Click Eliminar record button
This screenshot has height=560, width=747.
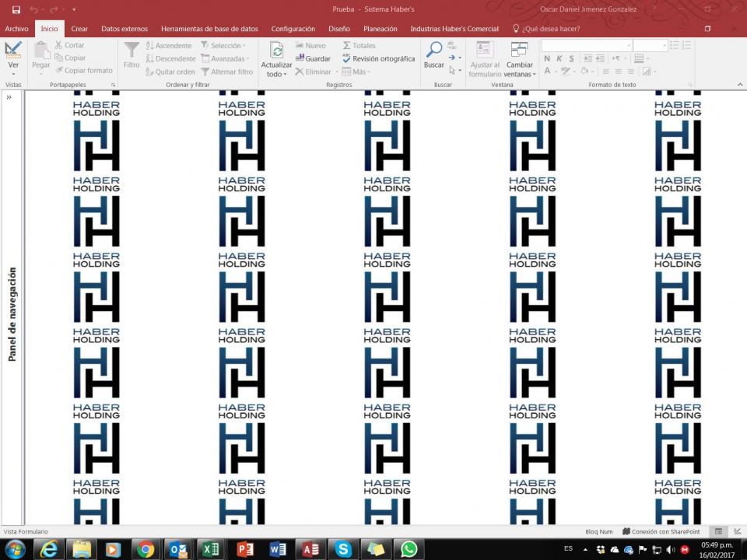click(313, 72)
